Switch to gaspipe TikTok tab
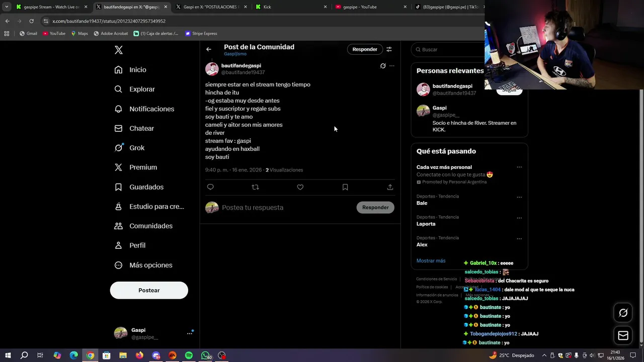644x362 pixels. pos(447,7)
